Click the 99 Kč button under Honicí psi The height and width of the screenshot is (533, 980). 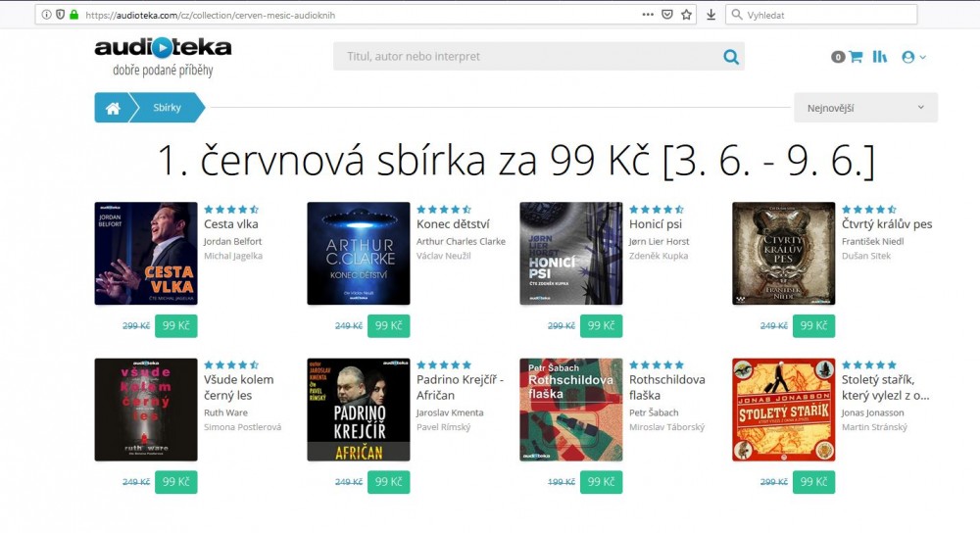pyautogui.click(x=602, y=326)
